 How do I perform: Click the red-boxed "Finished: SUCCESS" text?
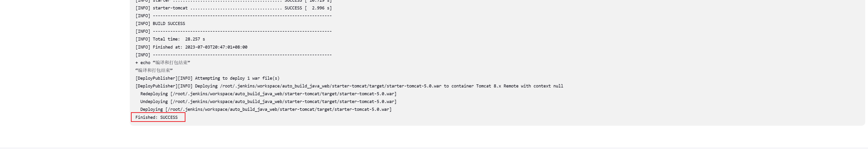tap(156, 118)
